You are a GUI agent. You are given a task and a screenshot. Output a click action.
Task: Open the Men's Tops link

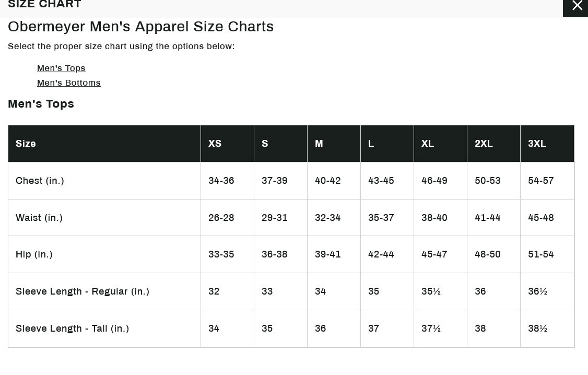pos(61,68)
